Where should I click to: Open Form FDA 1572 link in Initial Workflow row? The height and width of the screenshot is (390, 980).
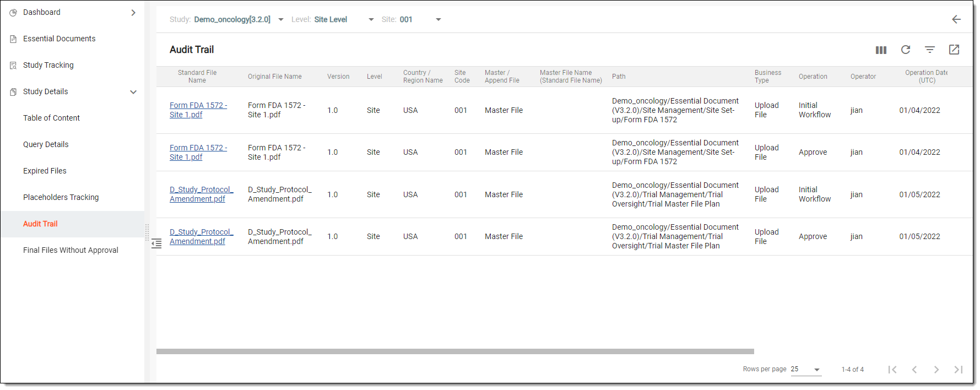coord(198,110)
